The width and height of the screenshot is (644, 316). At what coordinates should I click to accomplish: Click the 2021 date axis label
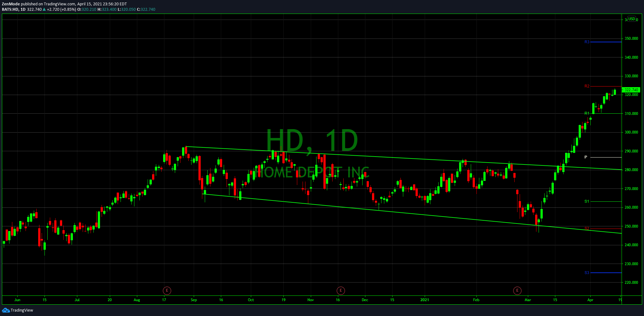(x=425, y=300)
